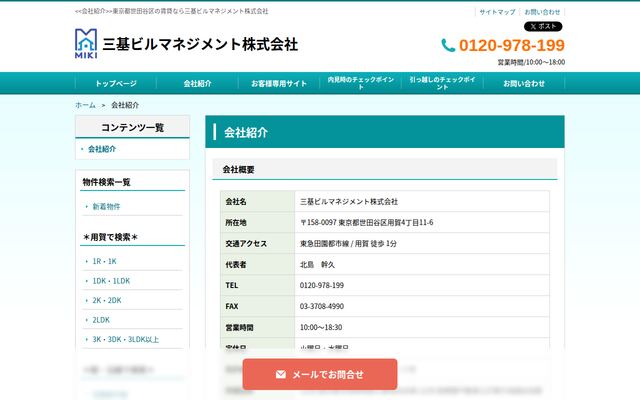Click the メールでお問合せ button
Viewport: 640px width, 400px height.
[320, 374]
